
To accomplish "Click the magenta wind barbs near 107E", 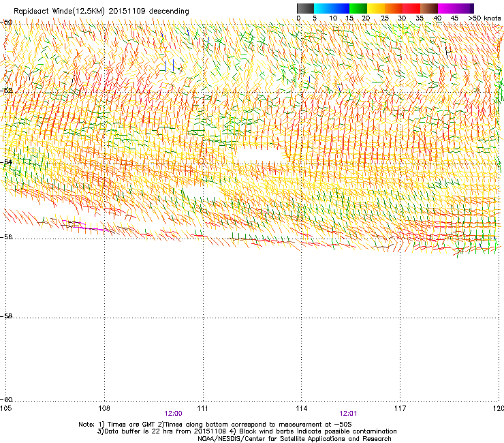I will coord(86,226).
